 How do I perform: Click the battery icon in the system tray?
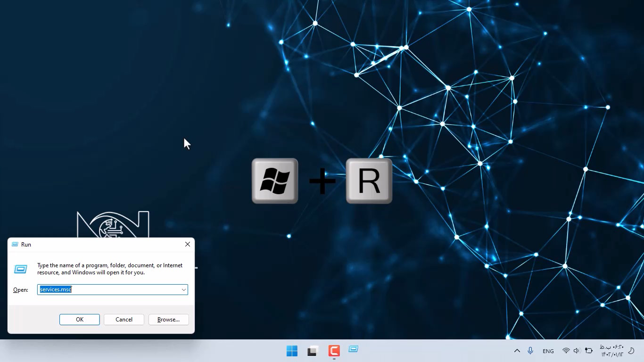(588, 351)
